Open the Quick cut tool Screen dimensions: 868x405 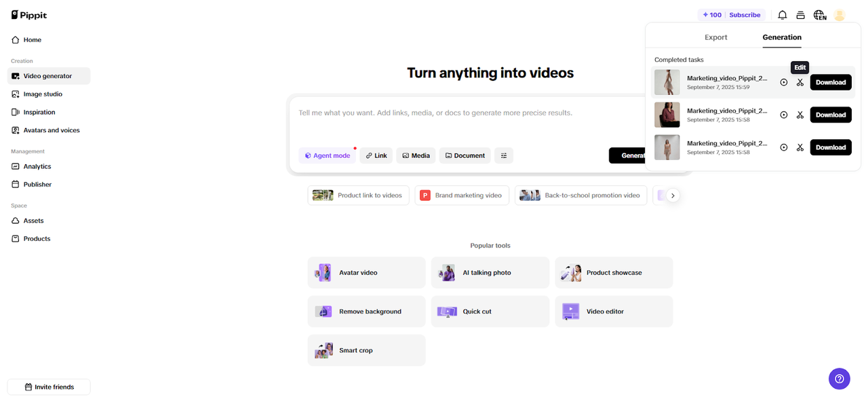(490, 311)
